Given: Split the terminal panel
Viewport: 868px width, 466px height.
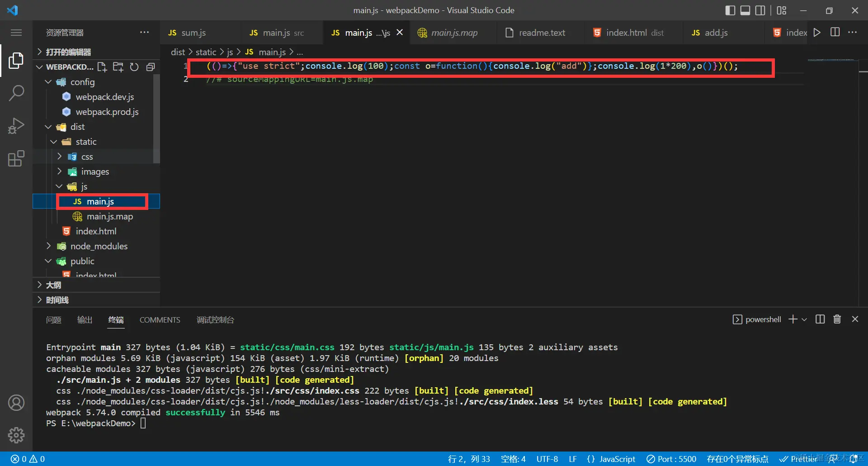Looking at the screenshot, I should 820,319.
